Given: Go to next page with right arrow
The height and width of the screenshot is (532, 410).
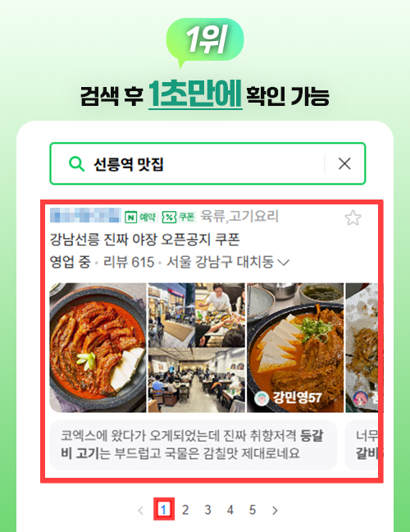Looking at the screenshot, I should pyautogui.click(x=275, y=510).
